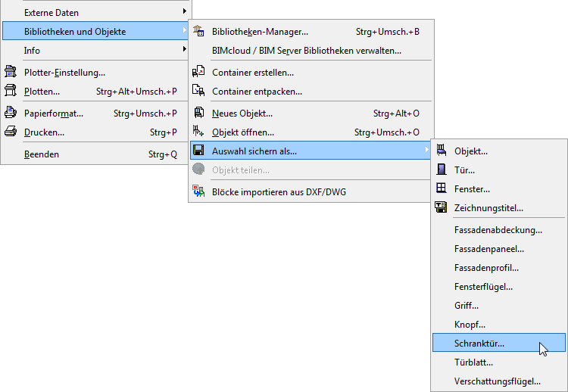Select Beenden to quit
Image resolution: width=568 pixels, height=392 pixels.
pos(95,154)
